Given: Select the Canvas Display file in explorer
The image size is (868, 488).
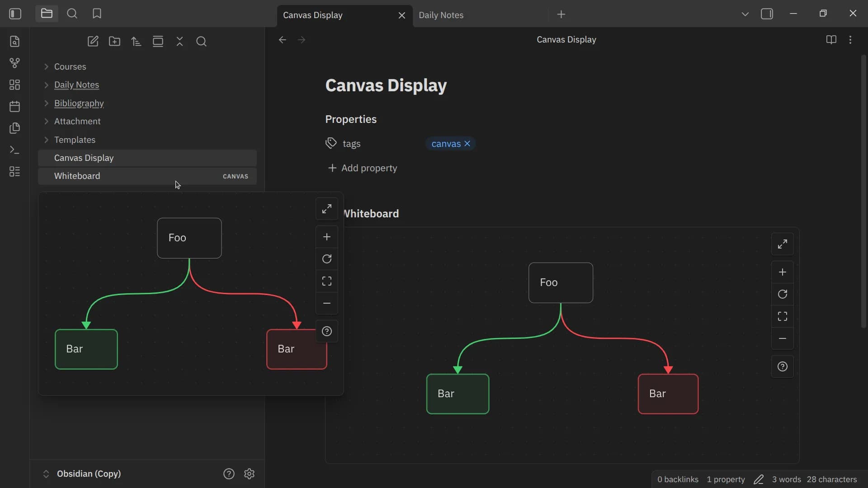Looking at the screenshot, I should (147, 158).
